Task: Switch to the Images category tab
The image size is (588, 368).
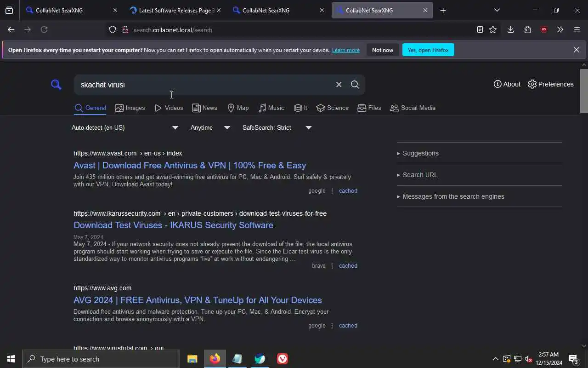Action: coord(130,108)
